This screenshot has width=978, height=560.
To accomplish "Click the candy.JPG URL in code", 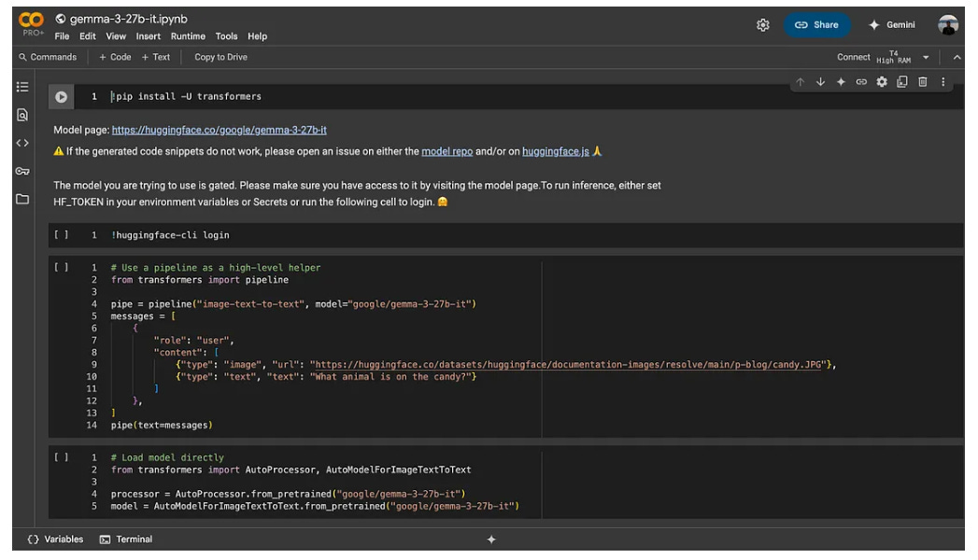I will tap(568, 365).
